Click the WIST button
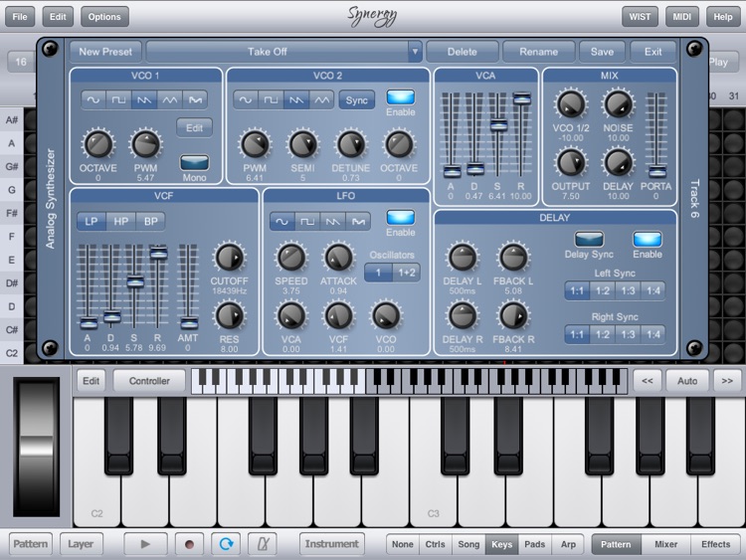 [640, 17]
